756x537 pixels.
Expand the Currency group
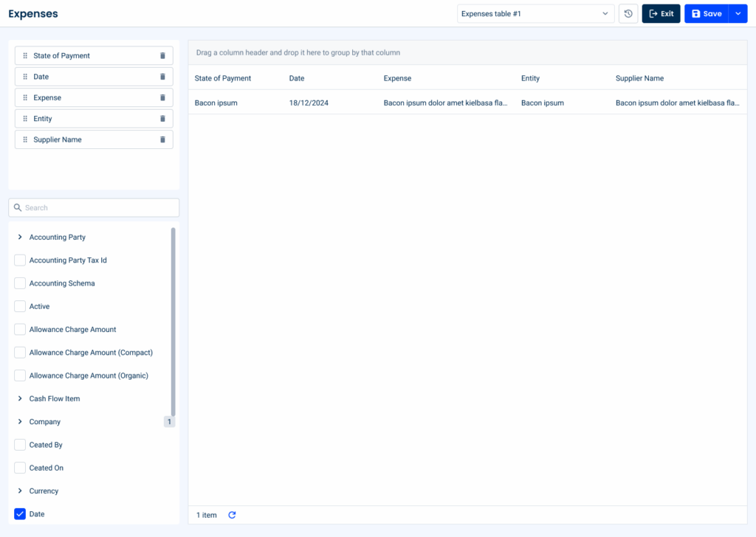point(20,491)
